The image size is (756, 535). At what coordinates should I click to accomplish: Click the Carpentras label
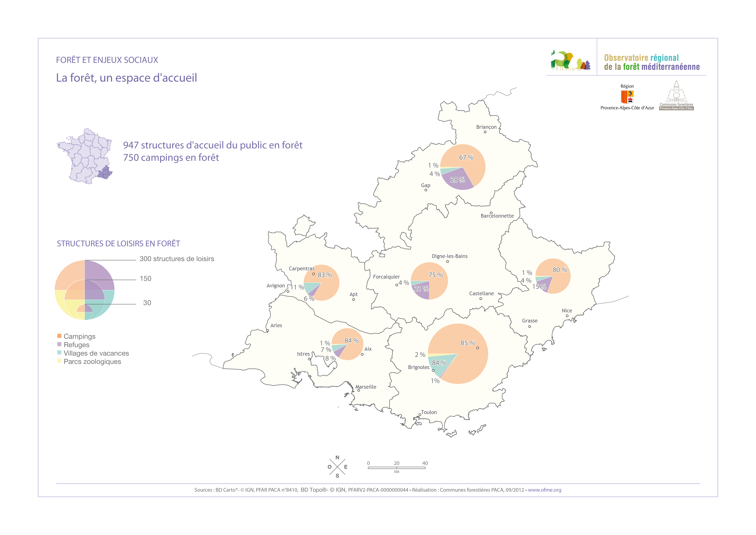point(302,269)
